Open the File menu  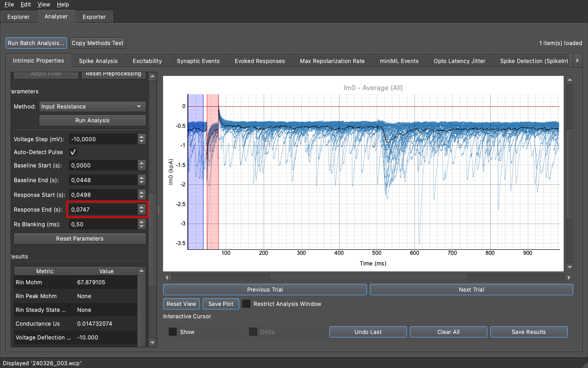9,5
